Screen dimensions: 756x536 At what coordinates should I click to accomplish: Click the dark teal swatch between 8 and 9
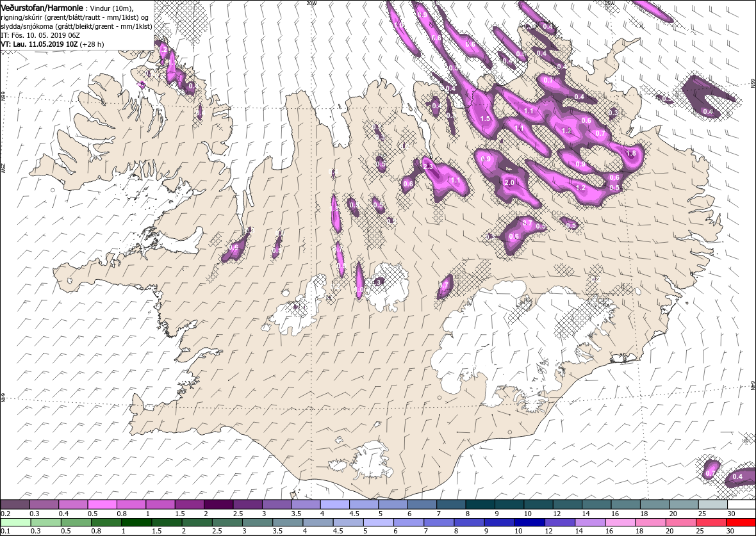click(480, 504)
